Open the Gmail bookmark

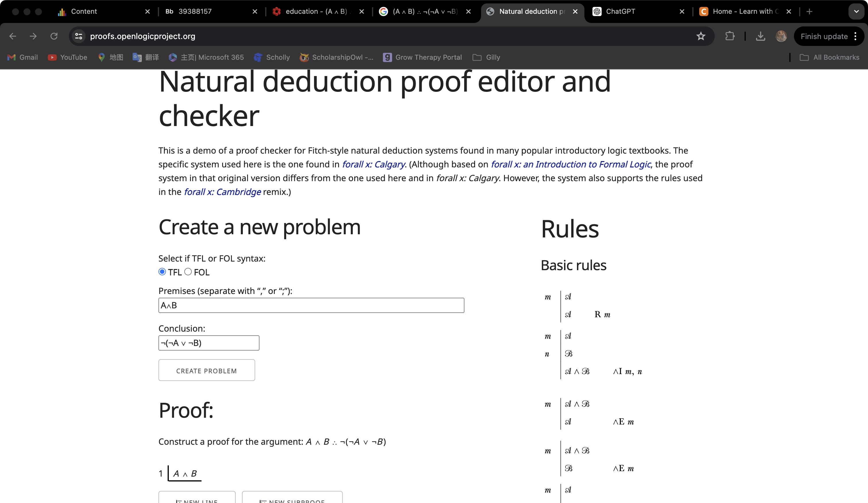[x=22, y=57]
